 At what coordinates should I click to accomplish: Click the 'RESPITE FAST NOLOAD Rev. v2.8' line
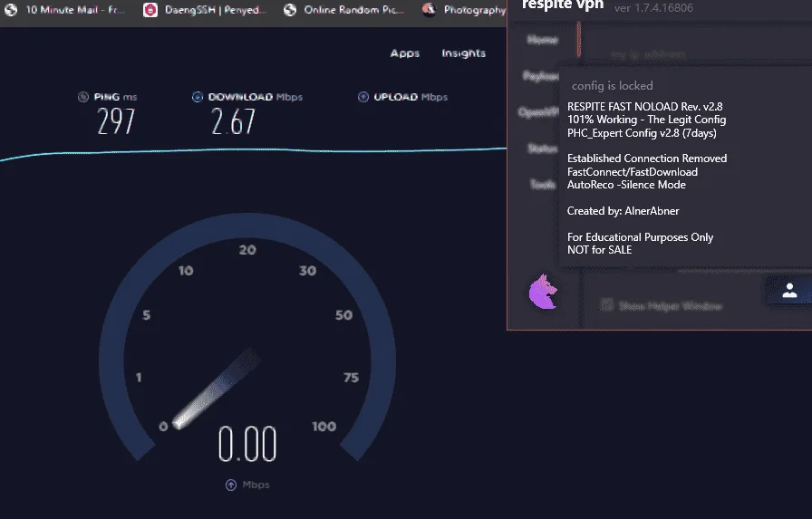[x=644, y=107]
